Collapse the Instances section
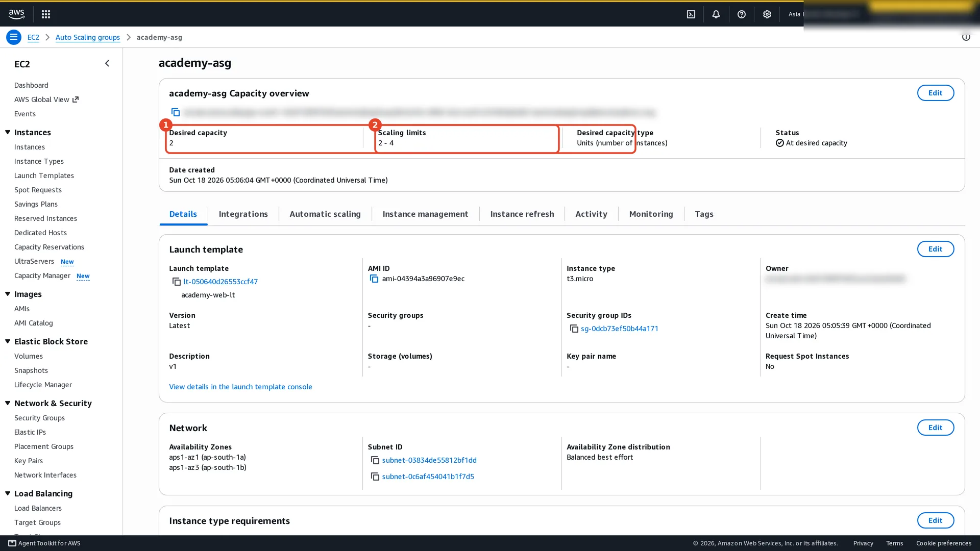980x551 pixels. 8,132
